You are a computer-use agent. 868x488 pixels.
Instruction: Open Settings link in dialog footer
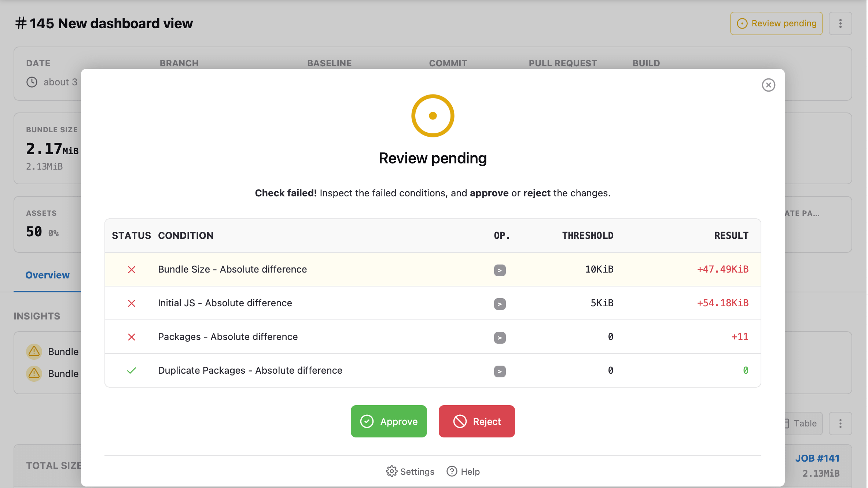(410, 472)
